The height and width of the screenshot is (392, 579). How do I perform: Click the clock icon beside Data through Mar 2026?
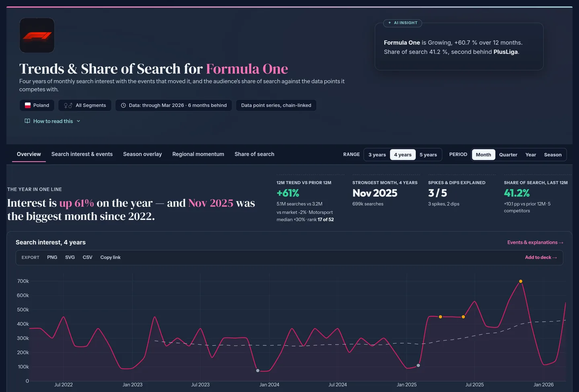coord(123,105)
